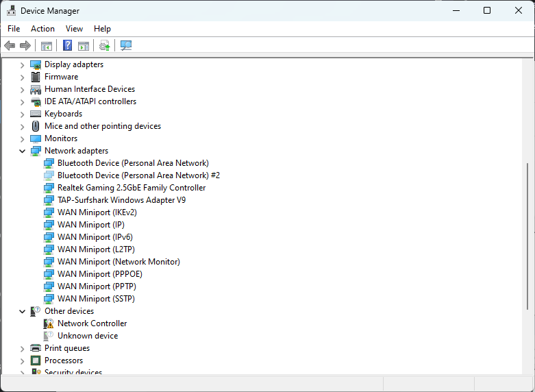
Task: Select Unknown device entry
Action: (x=88, y=336)
